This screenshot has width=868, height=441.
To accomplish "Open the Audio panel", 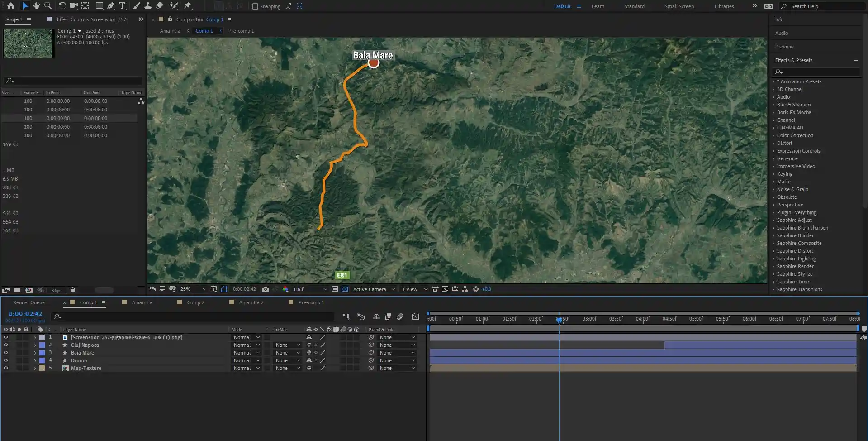I will coord(781,33).
